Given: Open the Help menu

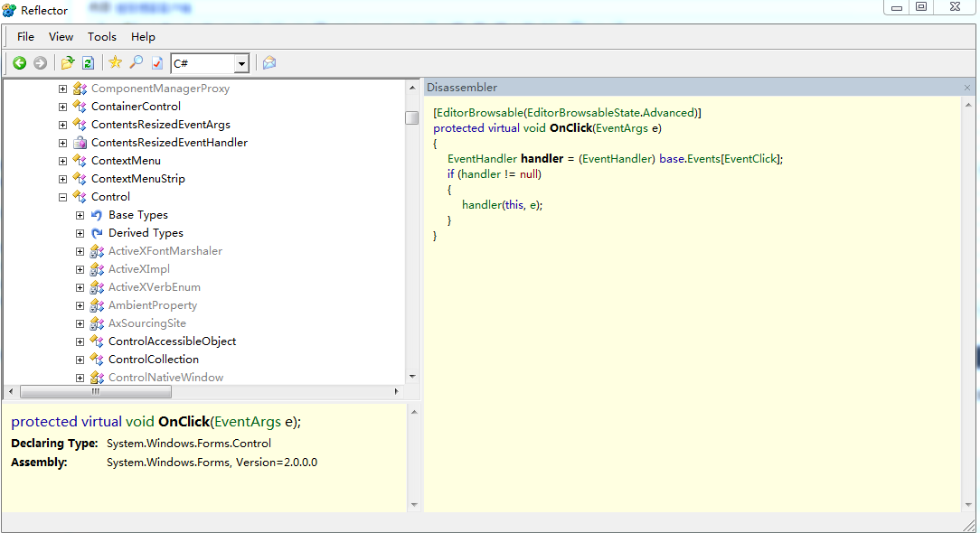Looking at the screenshot, I should click(143, 37).
